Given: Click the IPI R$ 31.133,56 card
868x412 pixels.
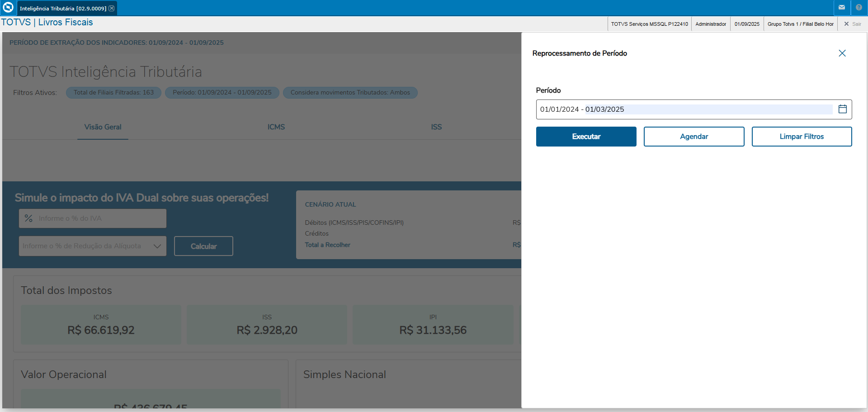Looking at the screenshot, I should pyautogui.click(x=433, y=325).
